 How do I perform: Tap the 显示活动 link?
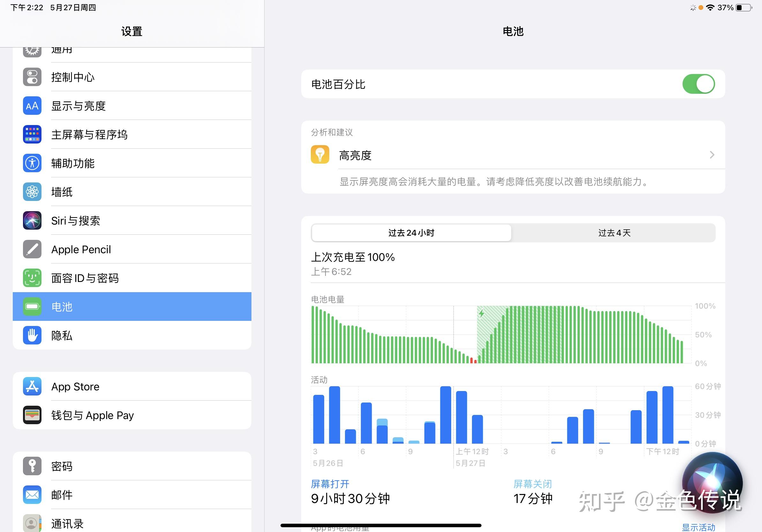(x=698, y=527)
